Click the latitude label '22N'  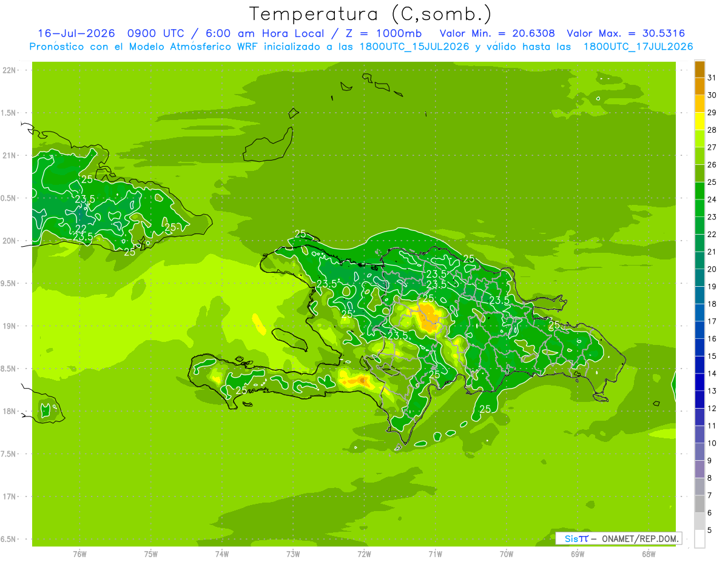[10, 70]
